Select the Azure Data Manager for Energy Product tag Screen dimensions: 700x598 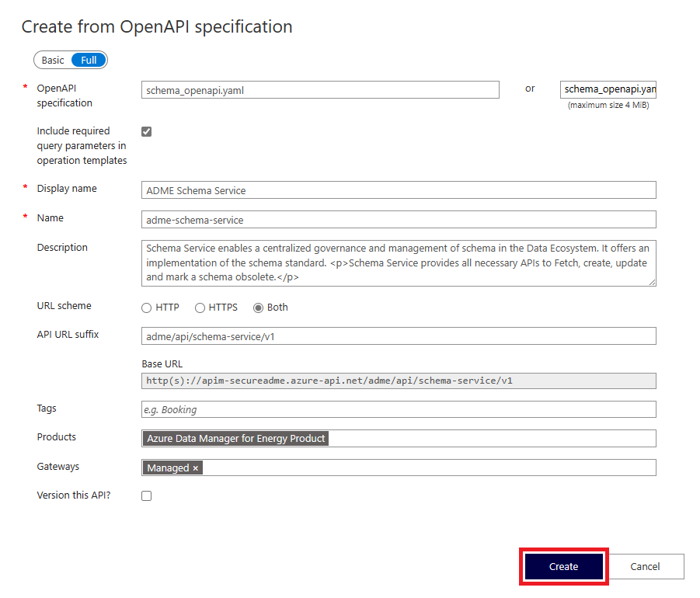tap(235, 438)
